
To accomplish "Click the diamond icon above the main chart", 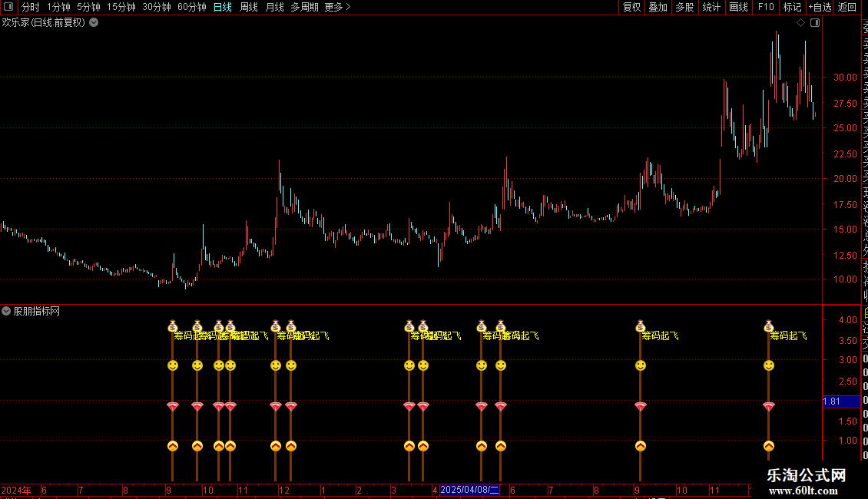I will (x=800, y=23).
